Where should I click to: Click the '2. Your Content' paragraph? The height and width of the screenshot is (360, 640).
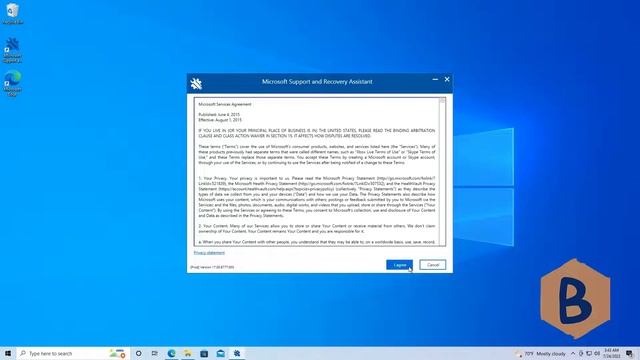(x=317, y=229)
